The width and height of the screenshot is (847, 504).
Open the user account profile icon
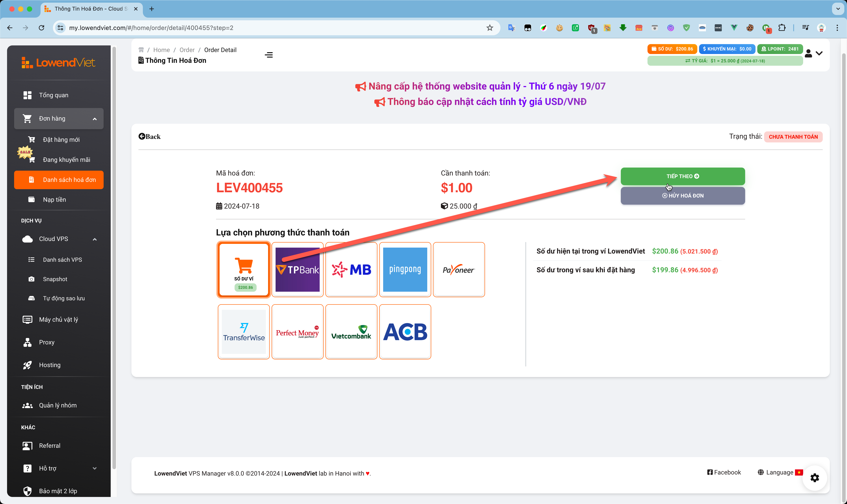click(x=809, y=54)
